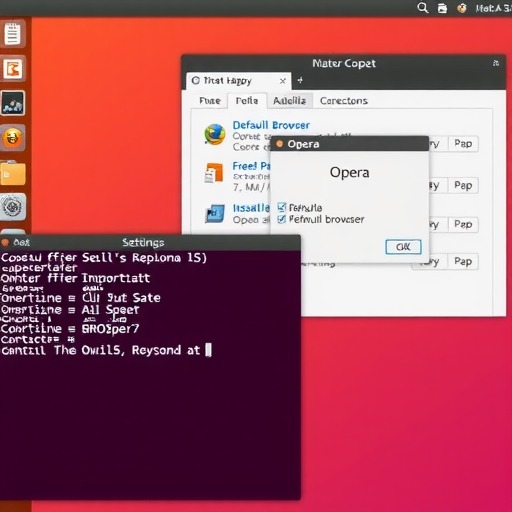Click the Defaull Brovcer link
This screenshot has height=512, width=512.
click(x=271, y=125)
